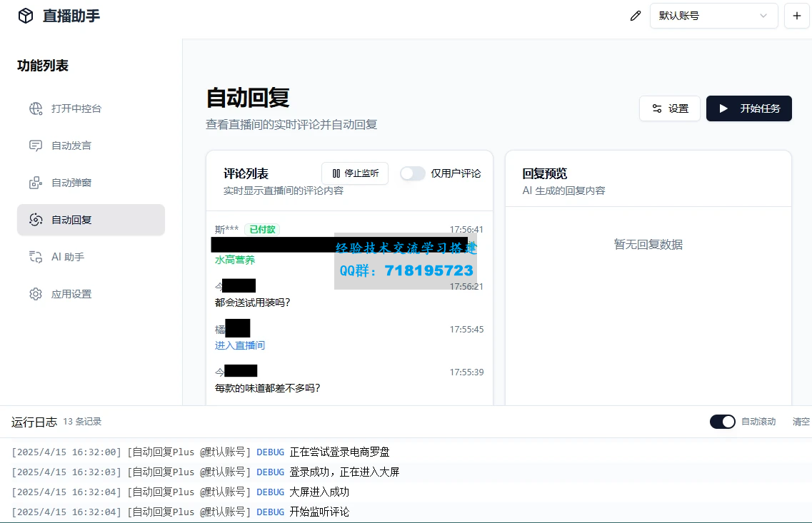Screen dimensions: 812x523
Task: Open 应用设置 menu entry
Action: point(91,295)
